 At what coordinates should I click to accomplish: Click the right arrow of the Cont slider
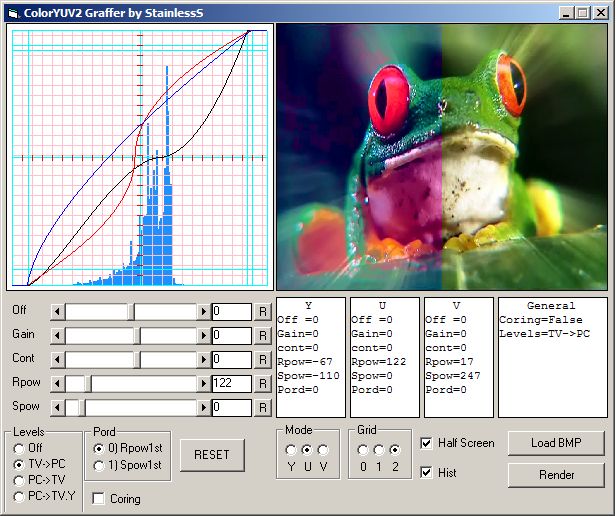(x=203, y=360)
